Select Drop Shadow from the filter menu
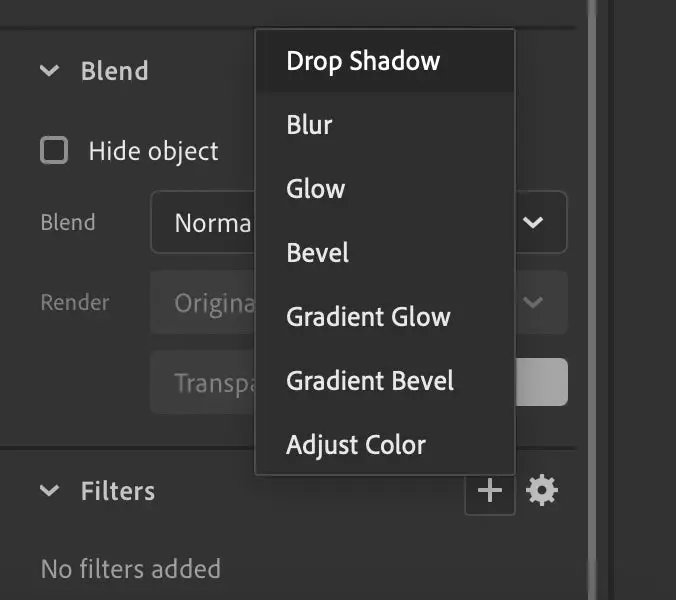 coord(363,61)
